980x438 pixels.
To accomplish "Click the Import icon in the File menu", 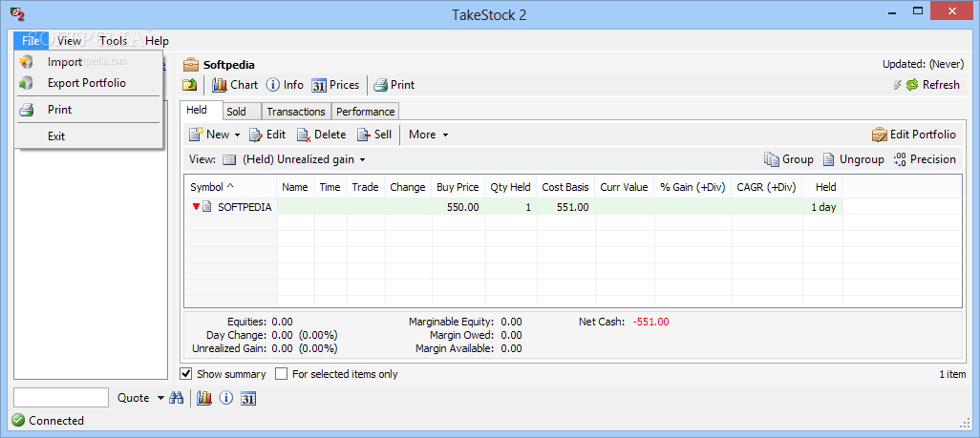I will coord(26,62).
